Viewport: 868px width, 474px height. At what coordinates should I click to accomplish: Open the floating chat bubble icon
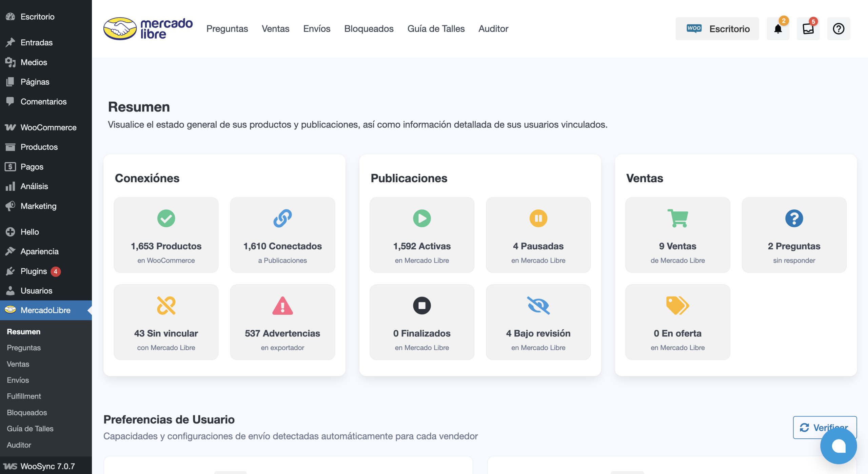[839, 446]
